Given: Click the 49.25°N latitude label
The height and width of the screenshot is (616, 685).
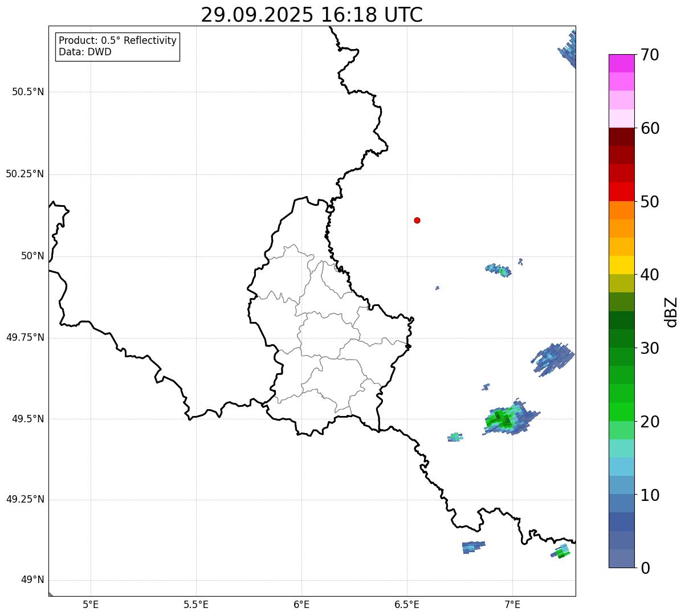Looking at the screenshot, I should 25,500.
